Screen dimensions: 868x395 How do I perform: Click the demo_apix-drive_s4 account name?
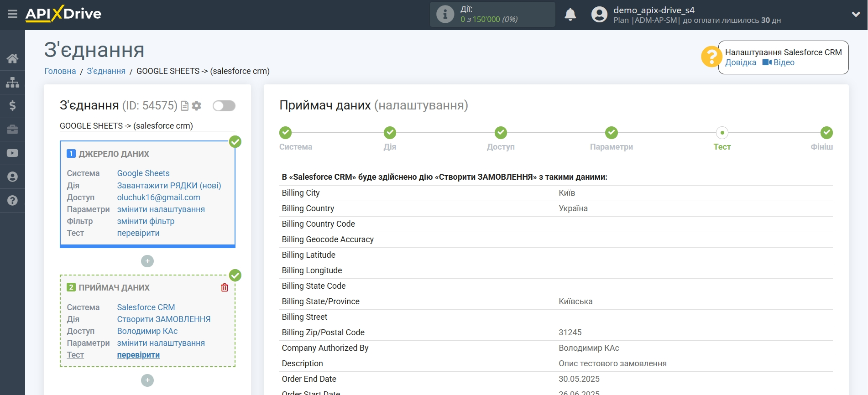coord(654,10)
